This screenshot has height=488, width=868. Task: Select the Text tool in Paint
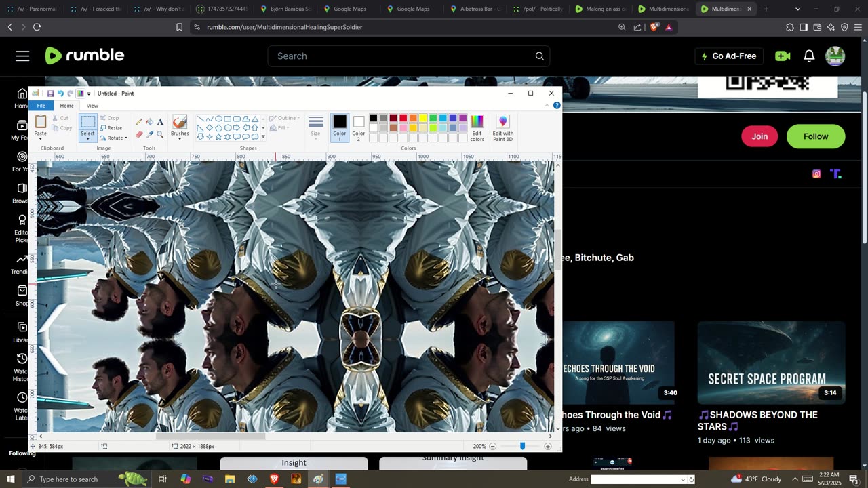click(160, 122)
